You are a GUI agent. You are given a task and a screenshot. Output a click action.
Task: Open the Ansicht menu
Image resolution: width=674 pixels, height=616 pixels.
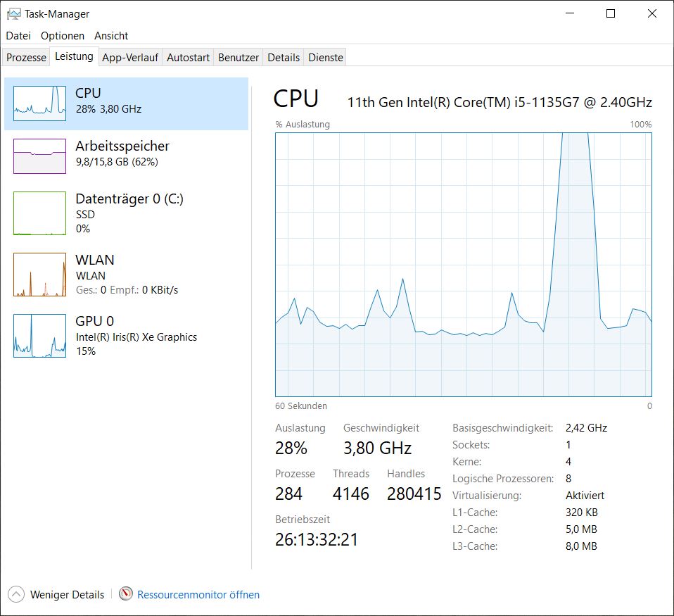pos(111,36)
